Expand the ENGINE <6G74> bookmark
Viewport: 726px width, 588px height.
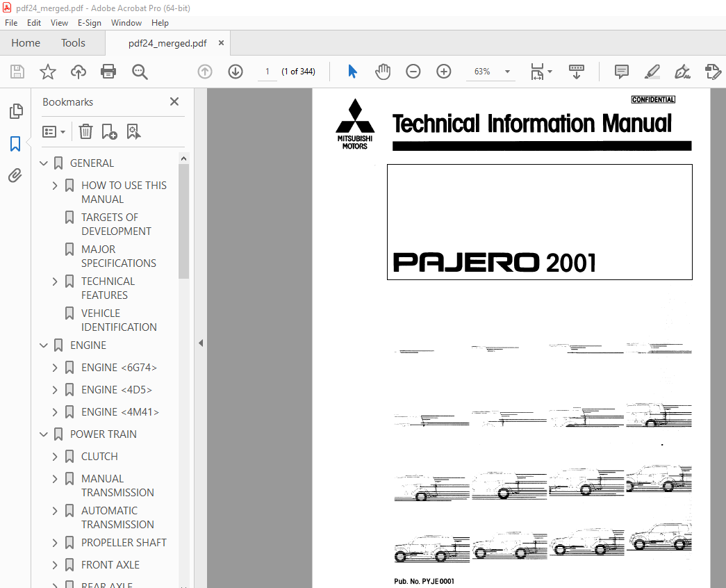pyautogui.click(x=55, y=368)
